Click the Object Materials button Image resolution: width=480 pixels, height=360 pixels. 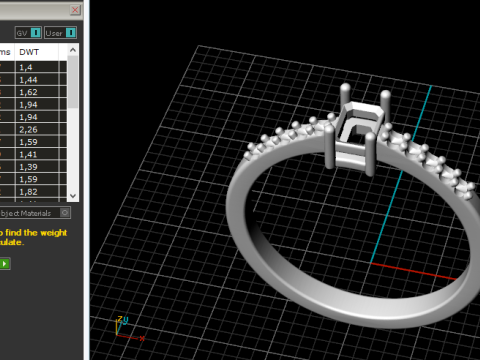click(35, 213)
